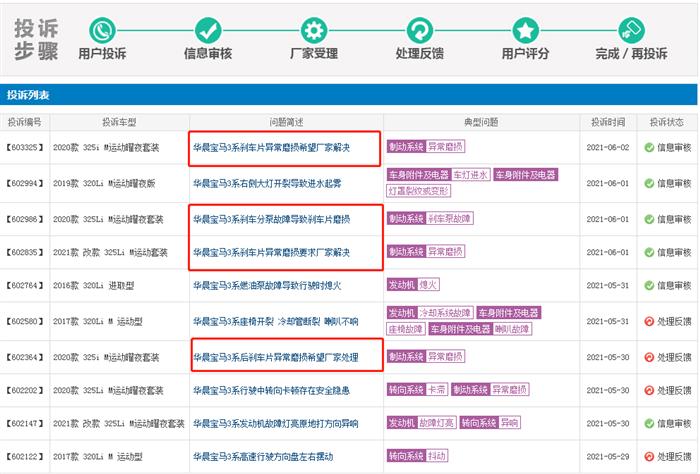Click the 异常磨损 tag in row 602835
The height and width of the screenshot is (474, 700).
(x=445, y=251)
